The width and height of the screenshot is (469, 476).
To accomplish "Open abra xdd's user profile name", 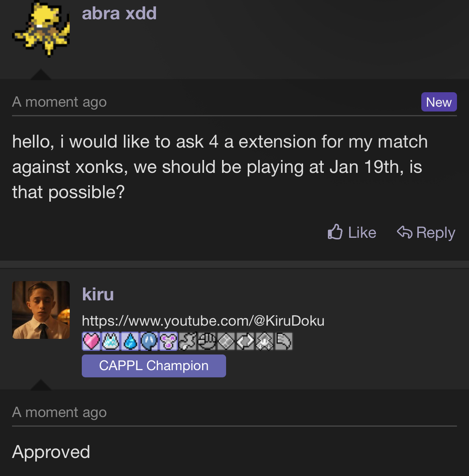I will click(x=119, y=13).
